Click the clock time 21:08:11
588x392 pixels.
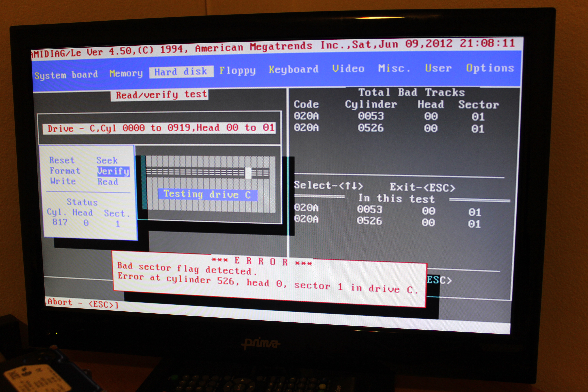(487, 43)
